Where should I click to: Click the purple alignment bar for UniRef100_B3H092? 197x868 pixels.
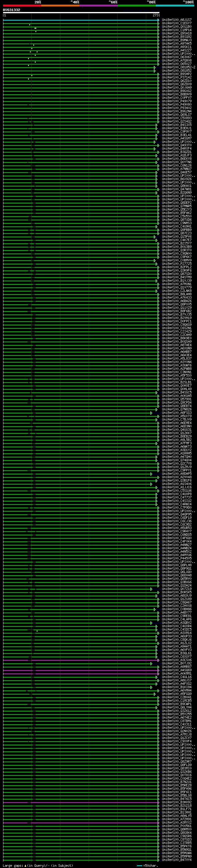[x=81, y=802]
